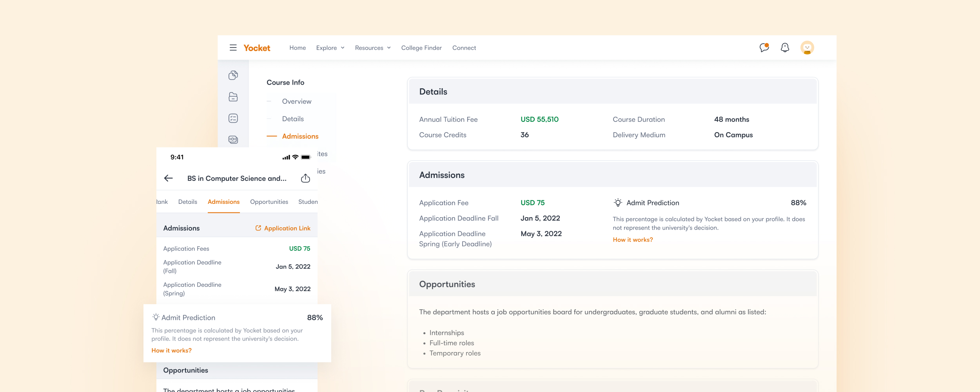The width and height of the screenshot is (980, 392).
Task: Expand the Resources dropdown
Action: 372,48
